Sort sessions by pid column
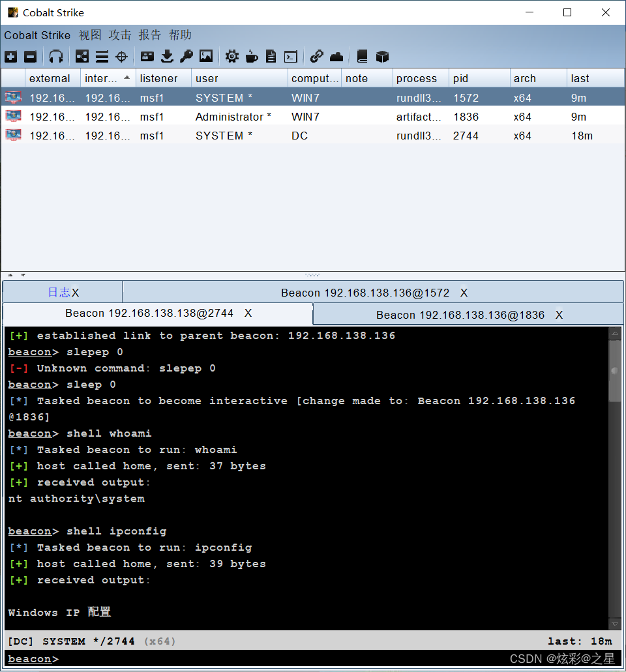 479,78
